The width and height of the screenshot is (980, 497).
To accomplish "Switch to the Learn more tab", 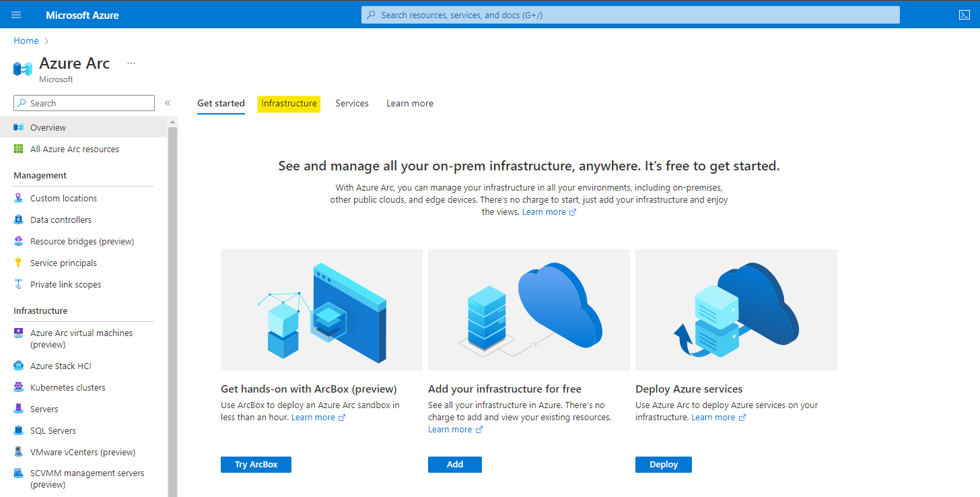I will point(410,104).
